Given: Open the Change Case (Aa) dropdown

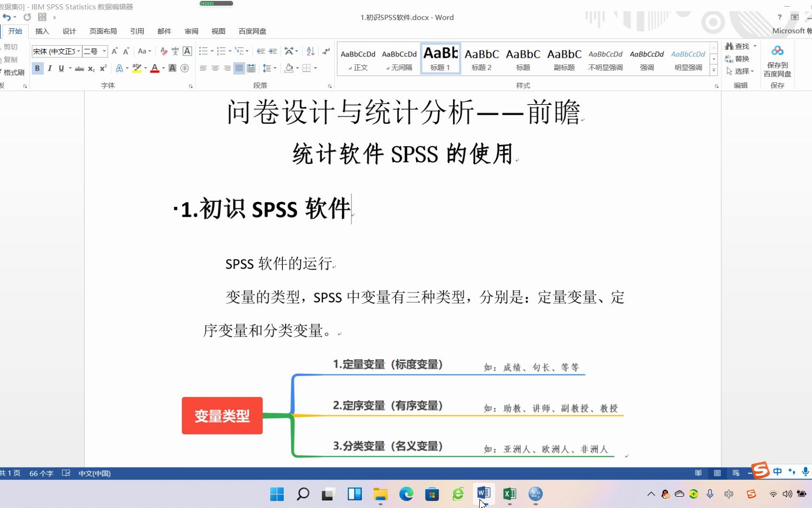Looking at the screenshot, I should 144,51.
